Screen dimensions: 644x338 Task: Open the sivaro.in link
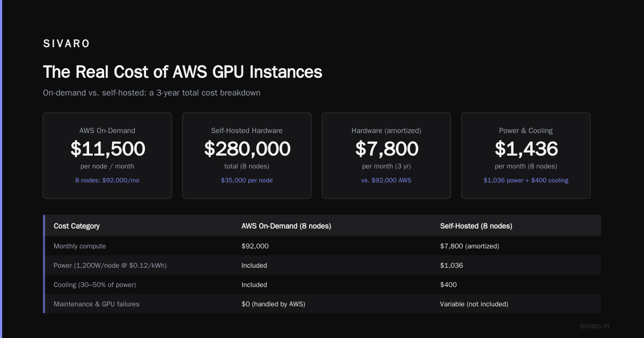[595, 326]
